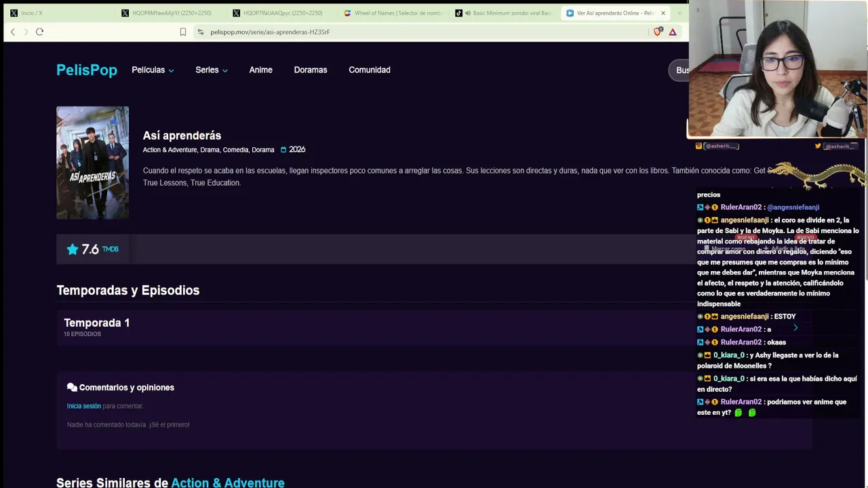Click the Drama genre link
This screenshot has width=868, height=488.
click(210, 150)
